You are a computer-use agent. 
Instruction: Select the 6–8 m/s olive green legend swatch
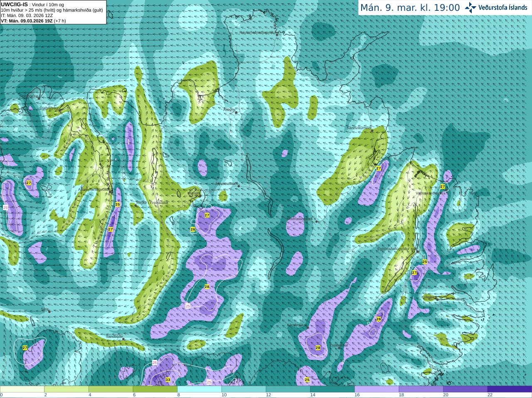point(155,389)
